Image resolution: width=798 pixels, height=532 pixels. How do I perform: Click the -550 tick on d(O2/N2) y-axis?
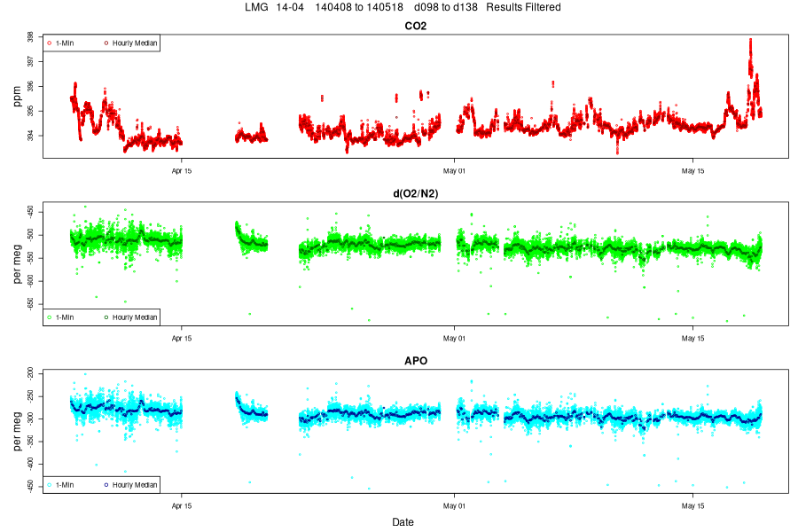(x=30, y=258)
